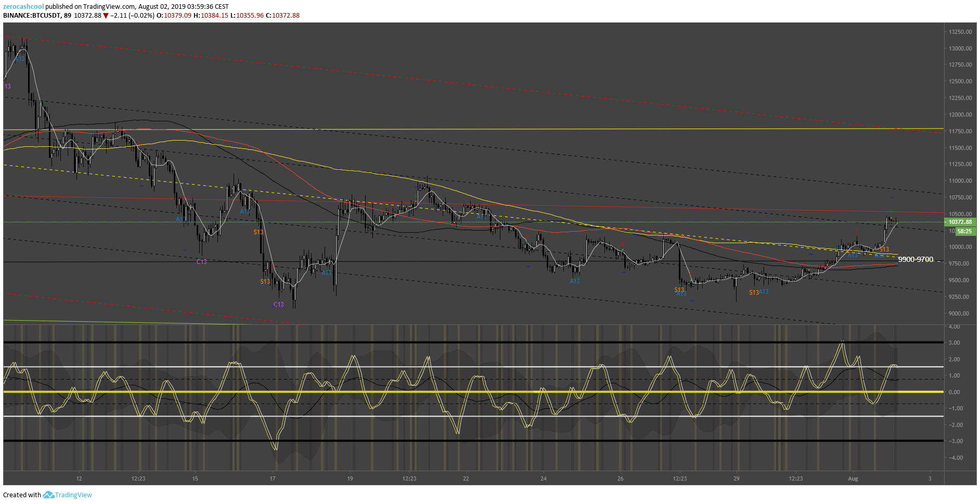Image resolution: width=980 pixels, height=504 pixels.
Task: Click the date label 17 on time axis
Action: (273, 478)
